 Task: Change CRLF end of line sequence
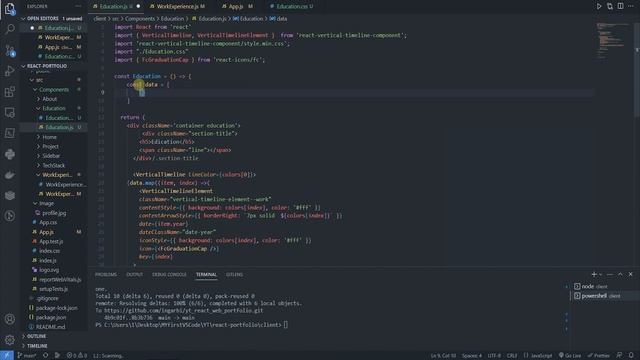point(512,356)
